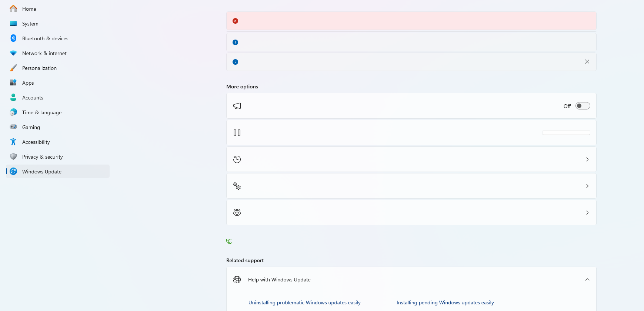This screenshot has width=644, height=311.
Task: Click the update history clock icon
Action: click(x=237, y=159)
